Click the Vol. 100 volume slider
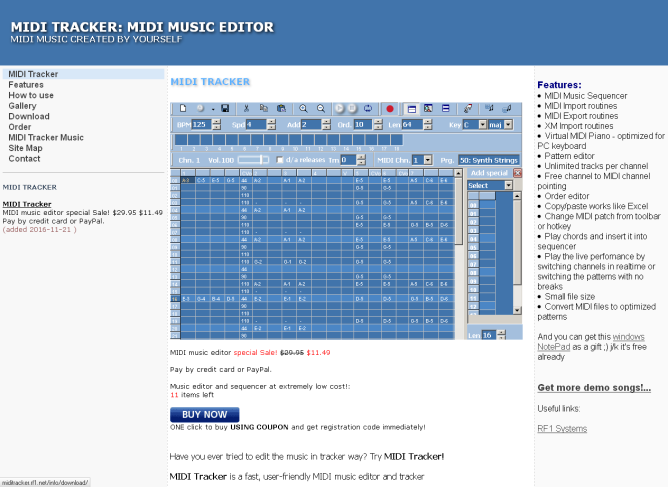668x487 pixels. (x=253, y=160)
